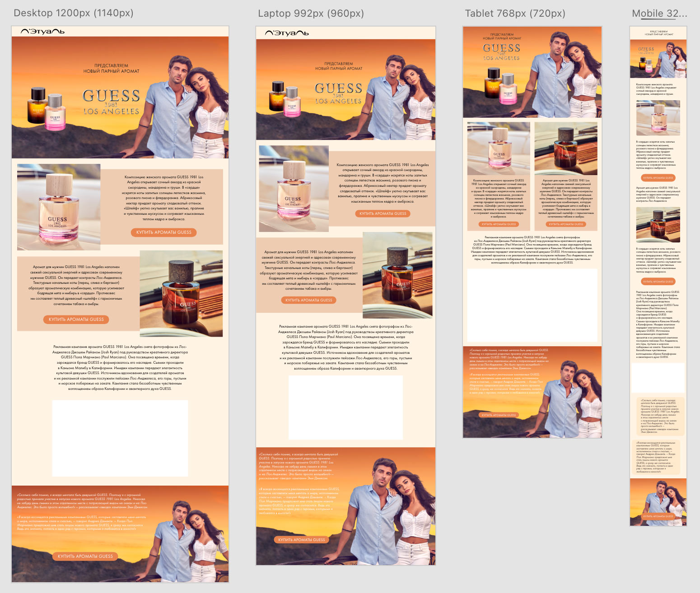Select the GUESS 1981 Los Angeles title in Desktop hero

click(111, 102)
